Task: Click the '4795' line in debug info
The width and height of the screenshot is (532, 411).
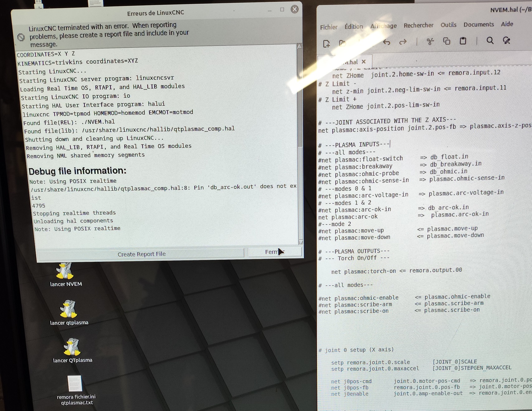Action: [x=38, y=206]
